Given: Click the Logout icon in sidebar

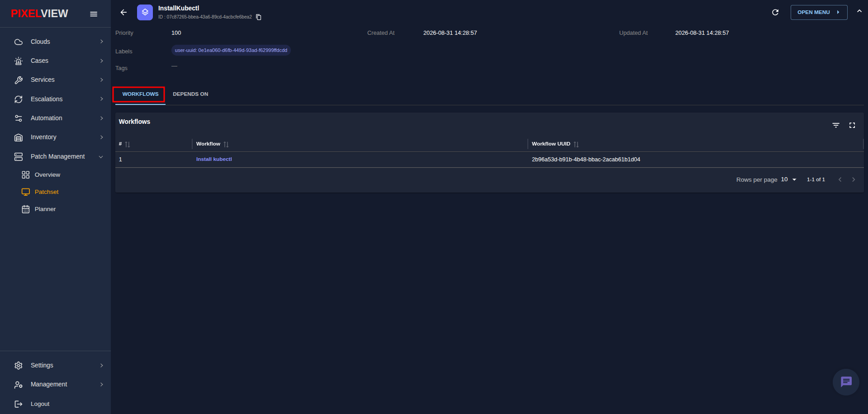Looking at the screenshot, I should 19,404.
